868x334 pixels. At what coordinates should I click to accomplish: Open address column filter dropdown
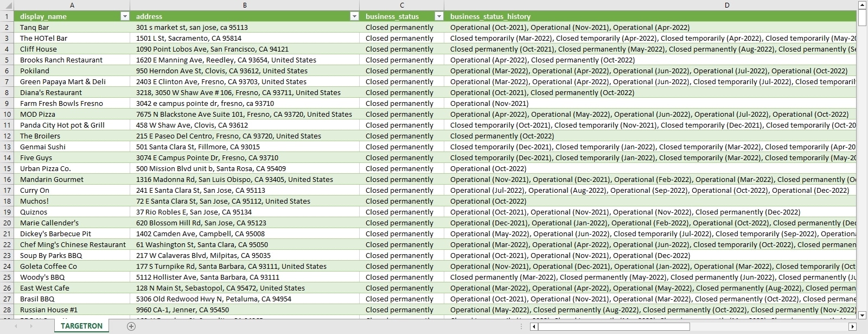tap(354, 16)
